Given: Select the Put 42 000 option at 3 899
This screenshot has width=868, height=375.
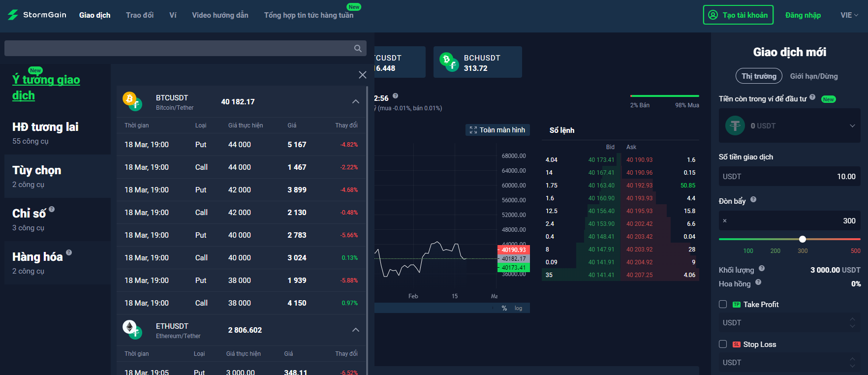Looking at the screenshot, I should pos(241,190).
